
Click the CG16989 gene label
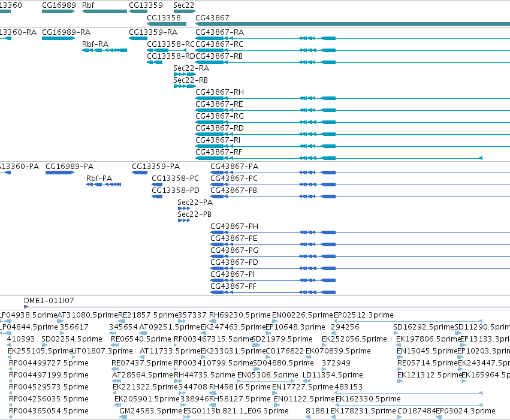pos(59,5)
